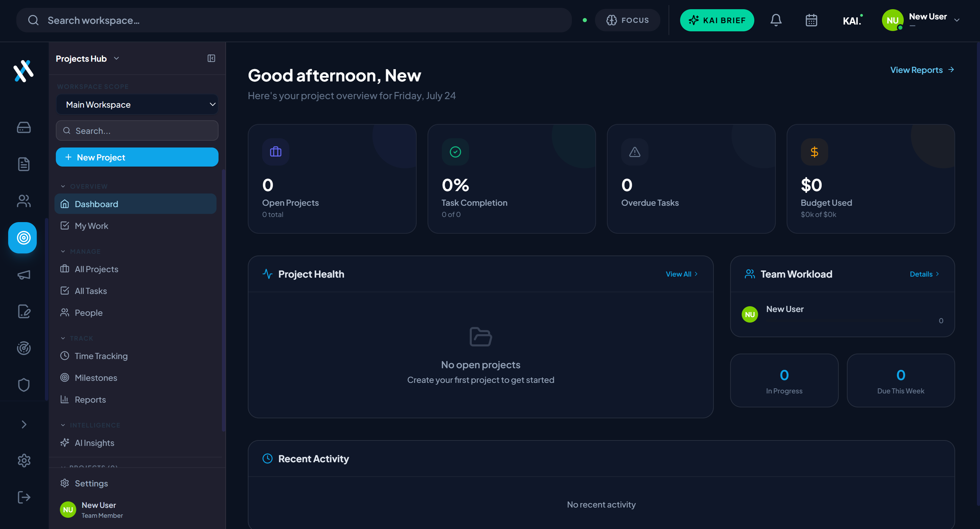Image resolution: width=980 pixels, height=529 pixels.
Task: Open the edit note icon in left rail
Action: pyautogui.click(x=23, y=311)
